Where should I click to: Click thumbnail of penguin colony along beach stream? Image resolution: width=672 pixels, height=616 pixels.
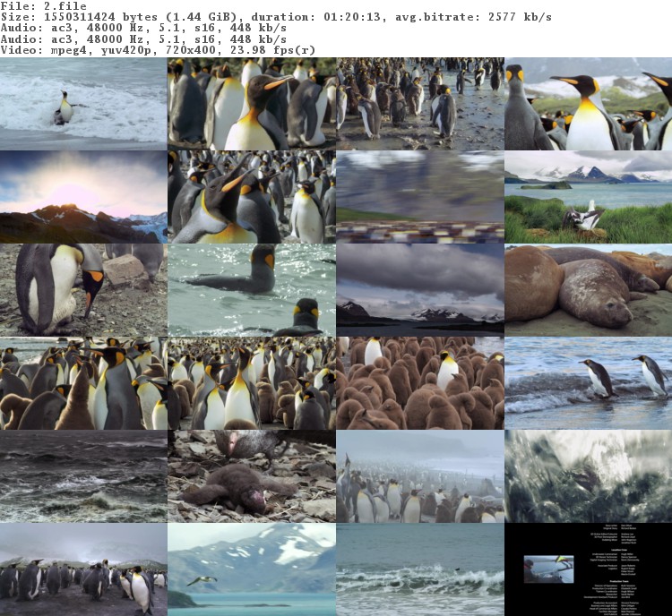coord(419,104)
